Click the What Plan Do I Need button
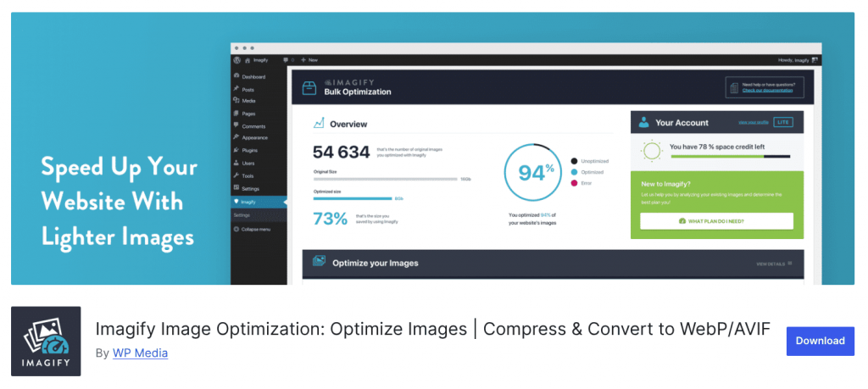The image size is (868, 389). click(x=716, y=221)
